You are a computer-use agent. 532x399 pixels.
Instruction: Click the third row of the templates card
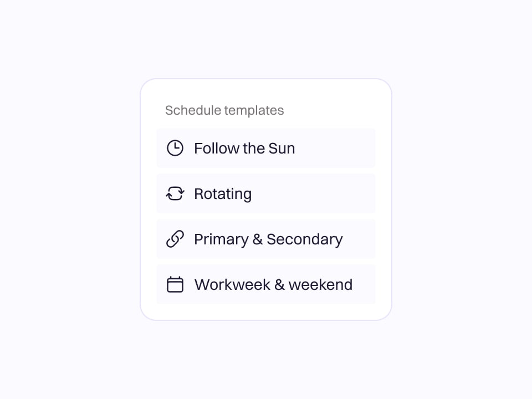266,239
